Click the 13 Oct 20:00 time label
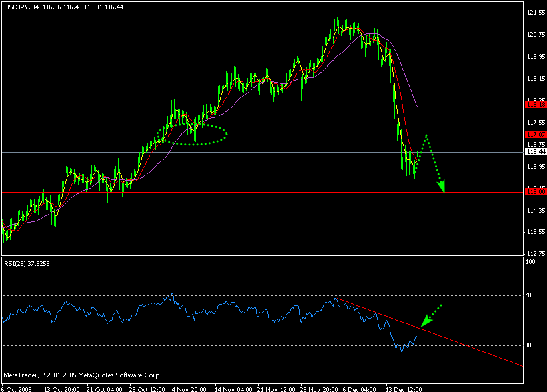 [x=62, y=389]
